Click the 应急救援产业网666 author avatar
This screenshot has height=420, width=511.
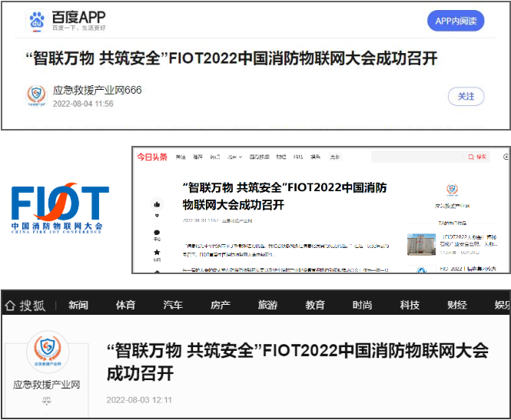[x=36, y=96]
